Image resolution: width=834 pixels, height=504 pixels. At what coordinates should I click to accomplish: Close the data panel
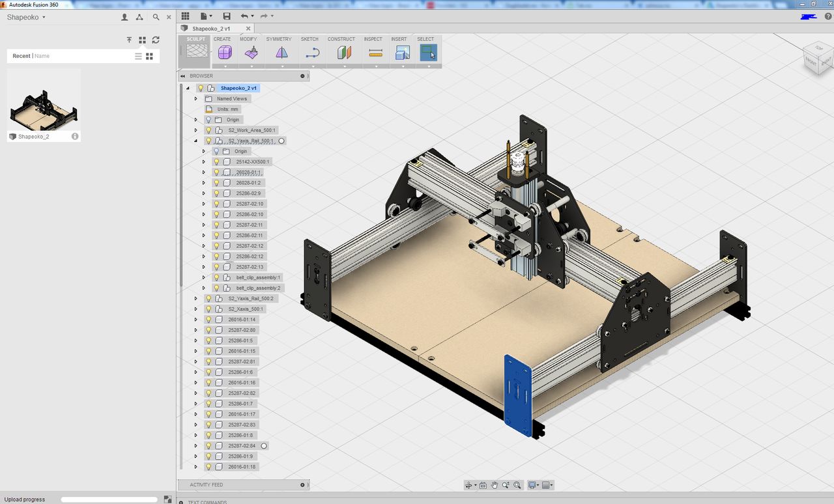(169, 18)
